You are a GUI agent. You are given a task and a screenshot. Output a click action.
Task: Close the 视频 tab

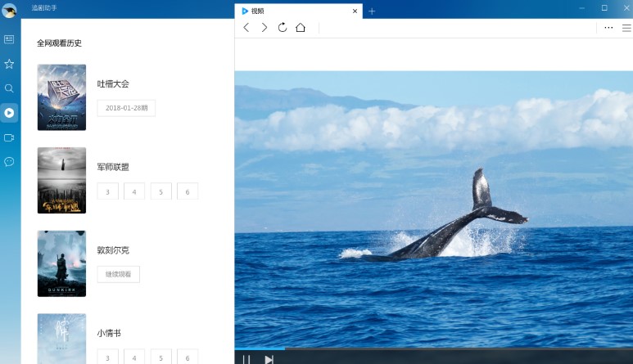pos(355,11)
